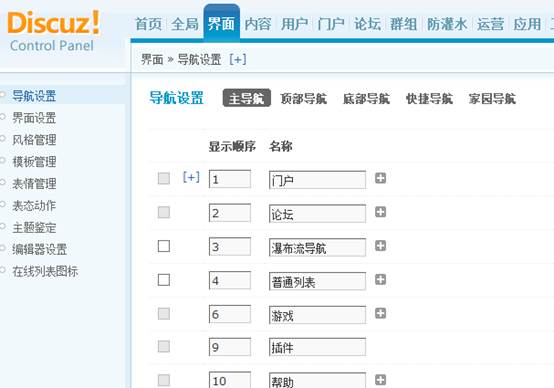Click the blue 导航设置 page heading
The width and height of the screenshot is (554, 388).
pos(176,98)
